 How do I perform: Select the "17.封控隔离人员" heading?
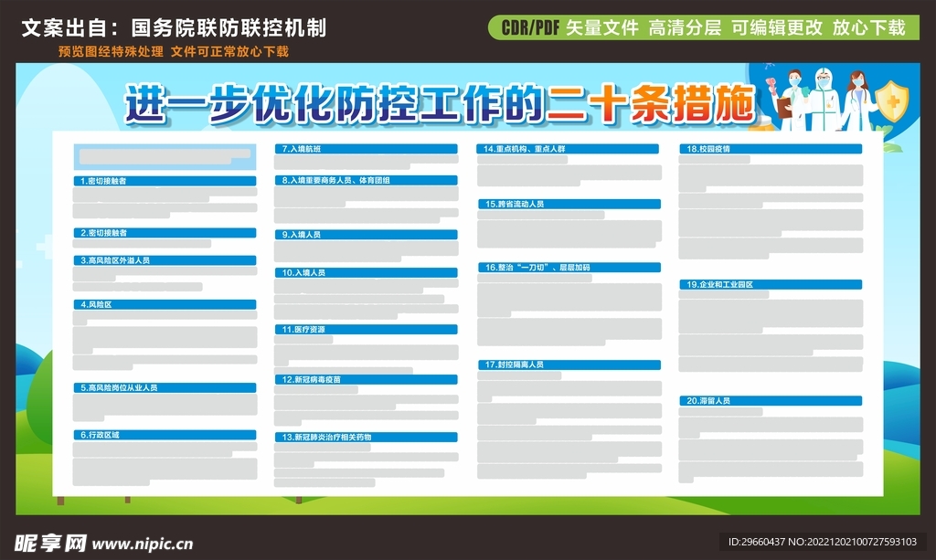(569, 365)
